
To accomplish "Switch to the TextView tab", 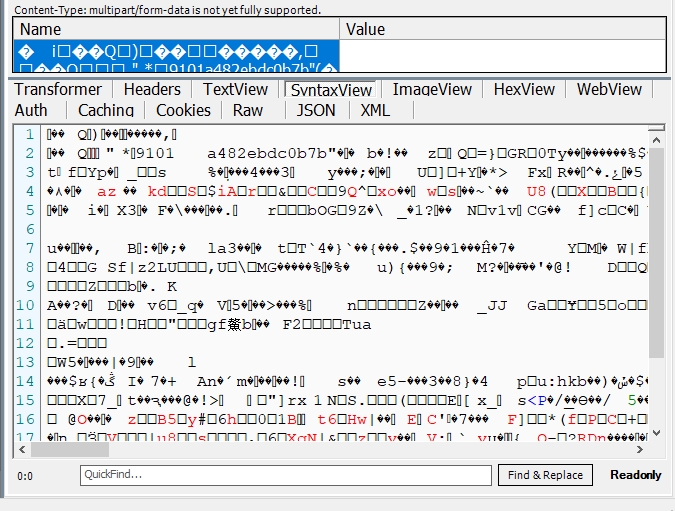I will pyautogui.click(x=235, y=90).
